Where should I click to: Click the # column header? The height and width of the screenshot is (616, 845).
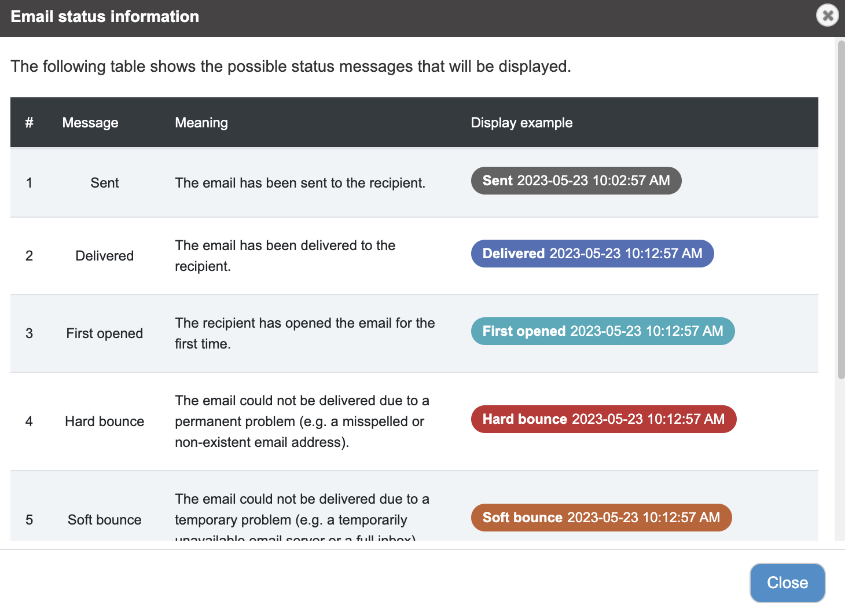(x=29, y=123)
